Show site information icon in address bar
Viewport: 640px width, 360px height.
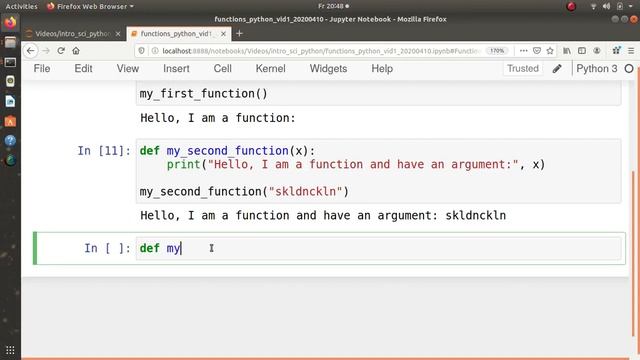[x=155, y=51]
